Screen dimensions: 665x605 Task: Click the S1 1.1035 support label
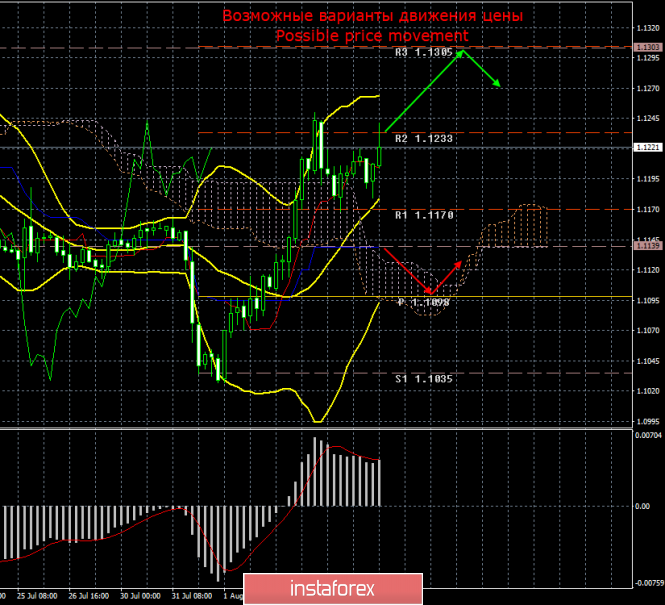point(424,379)
